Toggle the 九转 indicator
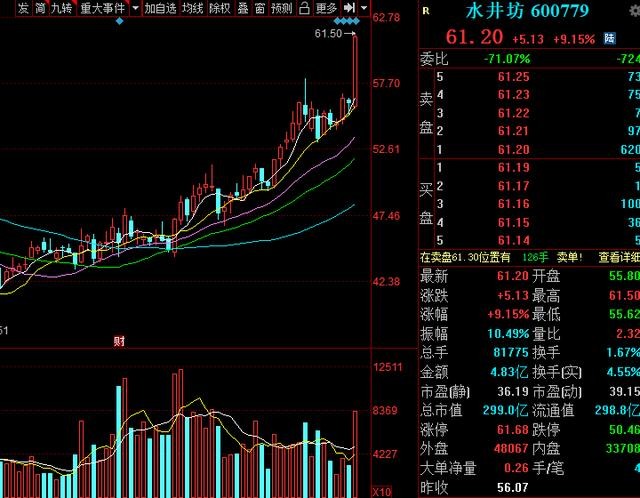Viewport: 640px width, 498px height. click(60, 8)
